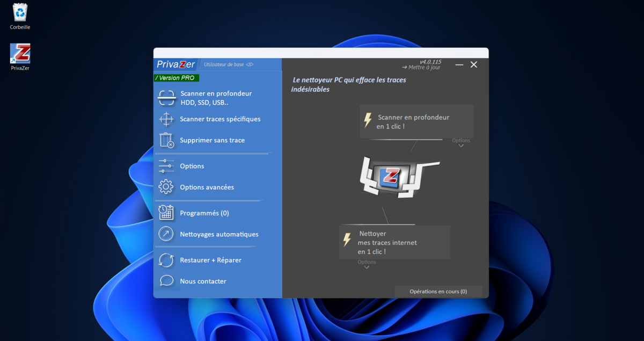Click the Options avancées gear icon
The height and width of the screenshot is (341, 644).
(167, 187)
